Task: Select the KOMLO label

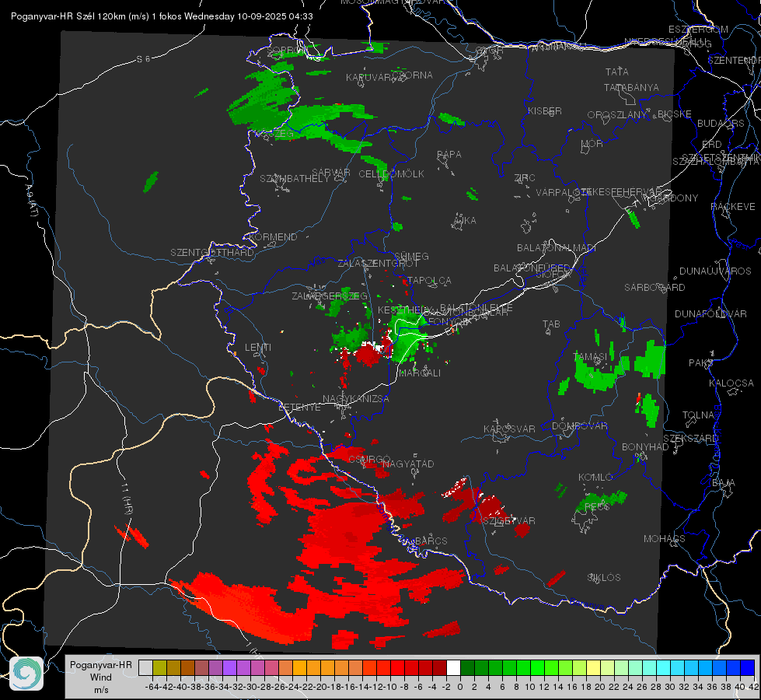Action: tap(595, 477)
